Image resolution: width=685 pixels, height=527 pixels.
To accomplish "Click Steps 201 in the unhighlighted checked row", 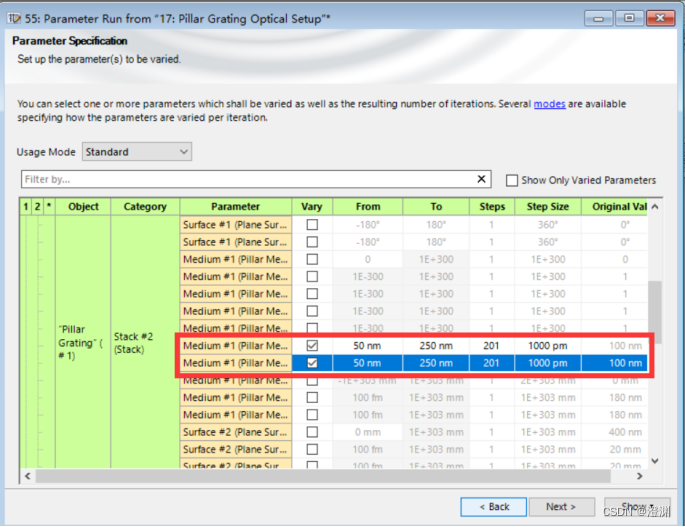I will click(x=492, y=346).
